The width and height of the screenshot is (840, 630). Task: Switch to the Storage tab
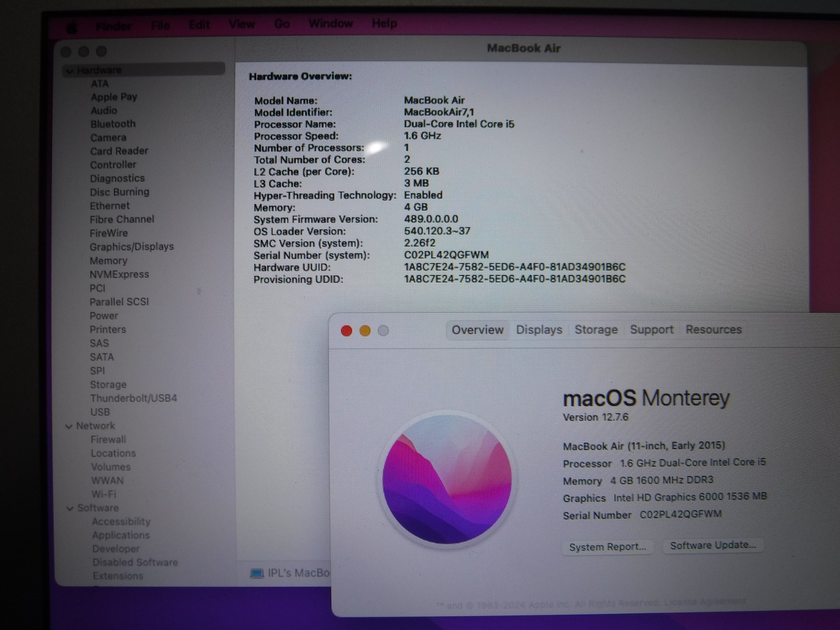596,330
